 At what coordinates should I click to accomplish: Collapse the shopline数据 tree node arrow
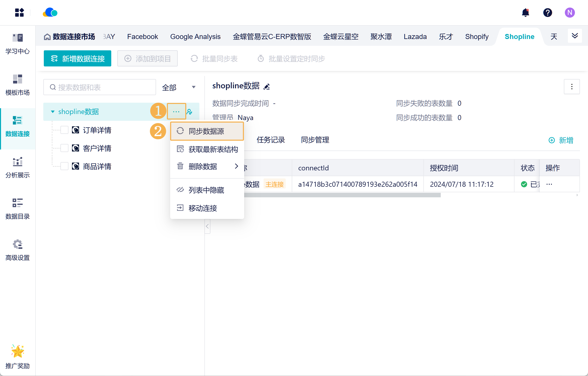[x=53, y=112]
